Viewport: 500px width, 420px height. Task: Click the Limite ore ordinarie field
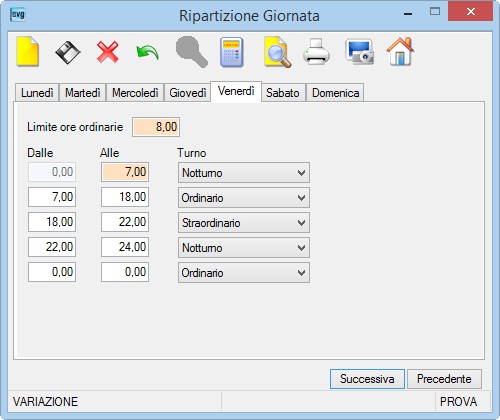pos(156,127)
